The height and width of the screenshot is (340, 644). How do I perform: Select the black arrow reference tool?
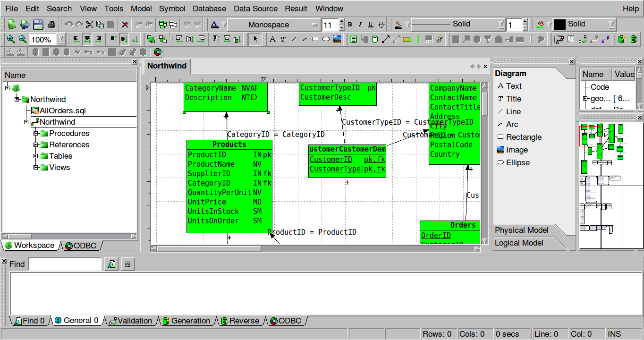(x=386, y=39)
